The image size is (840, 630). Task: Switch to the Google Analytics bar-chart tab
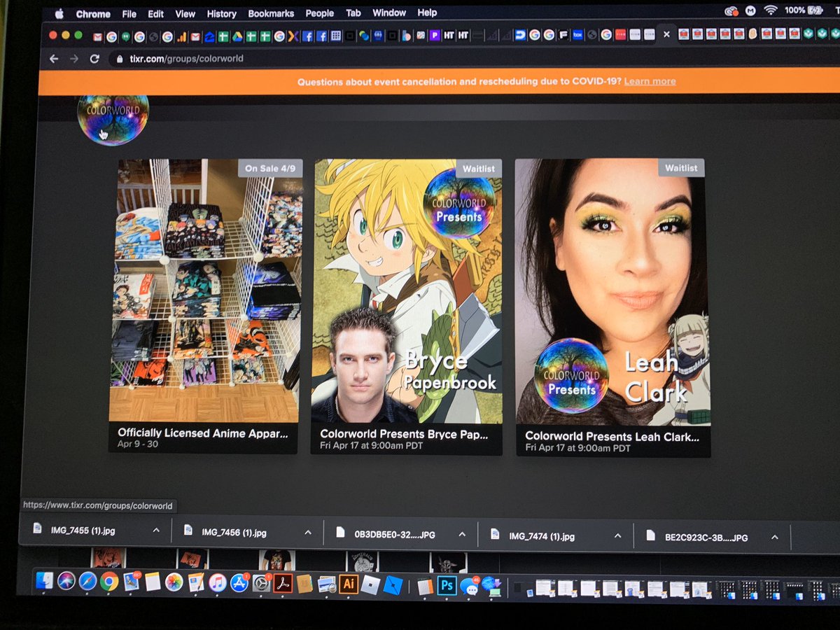click(181, 36)
